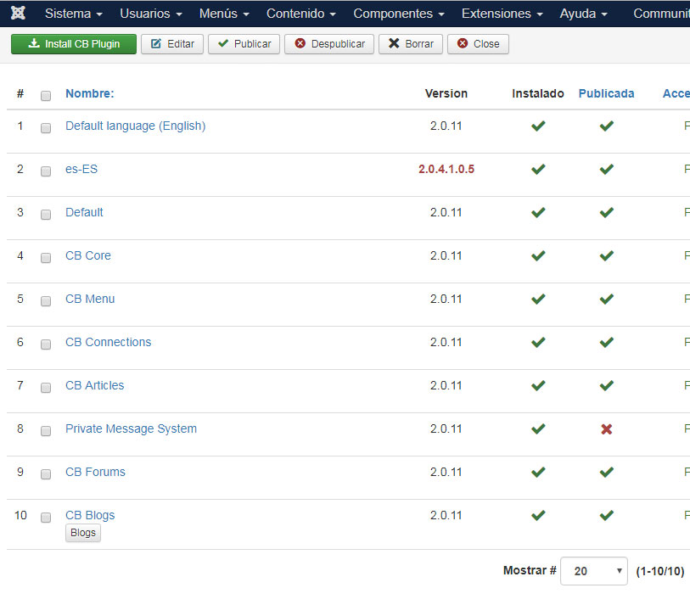Expand the Menús dropdown menu
Viewport: 690px width, 616px height.
tap(224, 14)
